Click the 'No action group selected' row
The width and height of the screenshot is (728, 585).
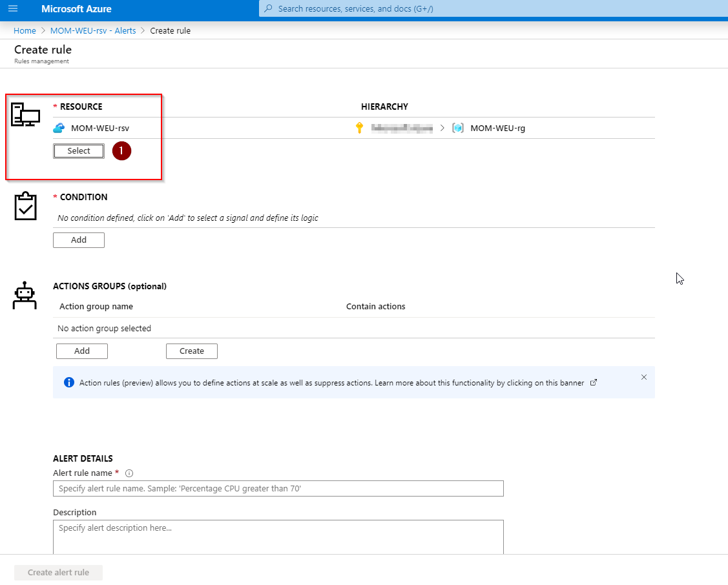tap(354, 328)
